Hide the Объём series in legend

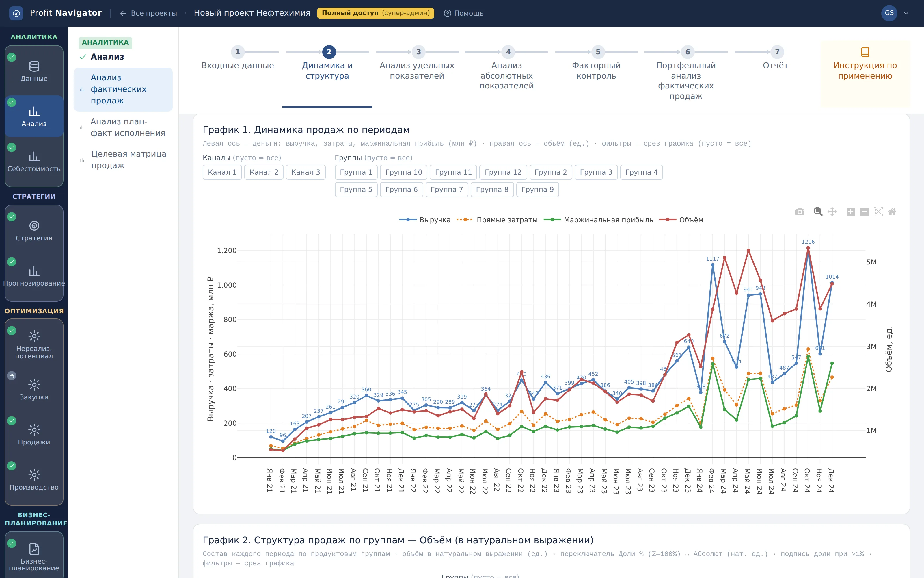[x=681, y=220]
